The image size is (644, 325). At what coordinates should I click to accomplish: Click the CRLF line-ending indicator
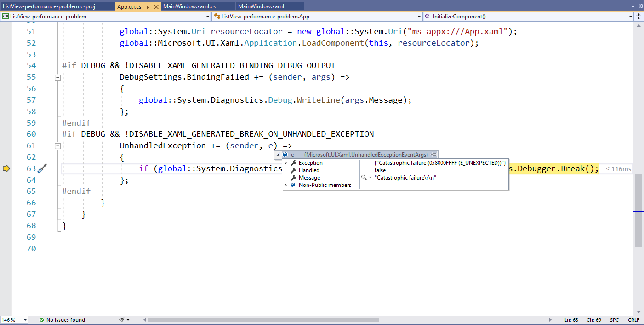click(x=633, y=320)
